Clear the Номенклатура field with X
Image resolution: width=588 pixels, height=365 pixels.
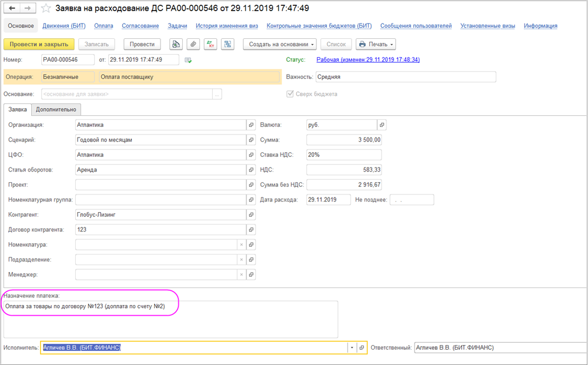pyautogui.click(x=240, y=245)
